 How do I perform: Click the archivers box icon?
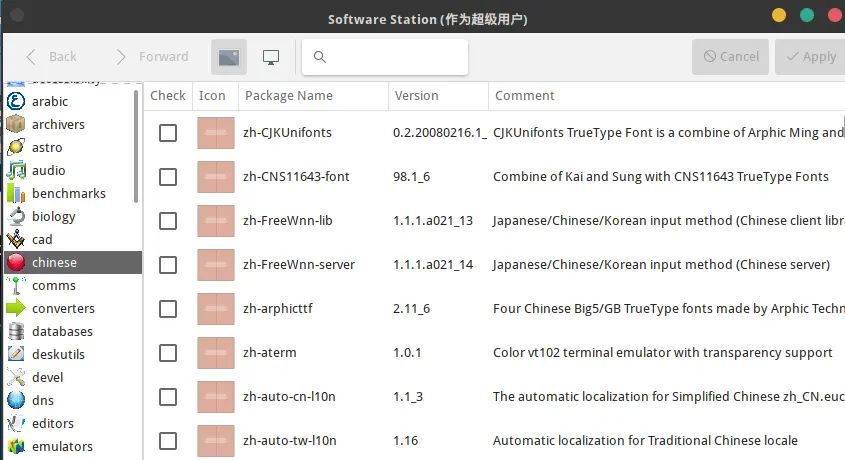tap(15, 124)
